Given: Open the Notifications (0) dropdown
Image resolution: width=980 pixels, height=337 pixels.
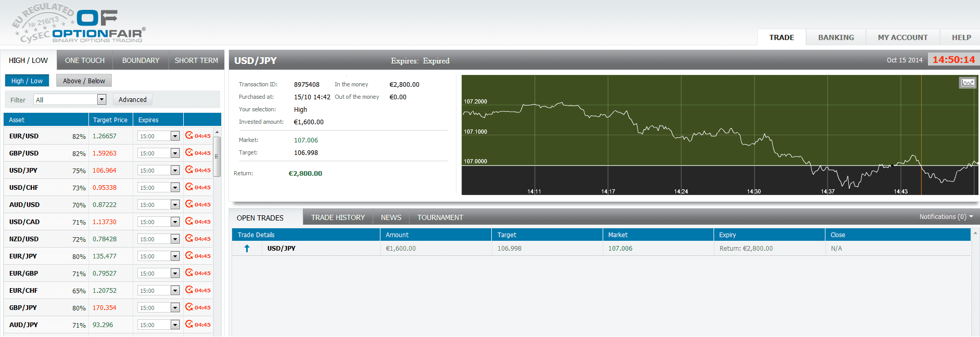Looking at the screenshot, I should tap(946, 217).
